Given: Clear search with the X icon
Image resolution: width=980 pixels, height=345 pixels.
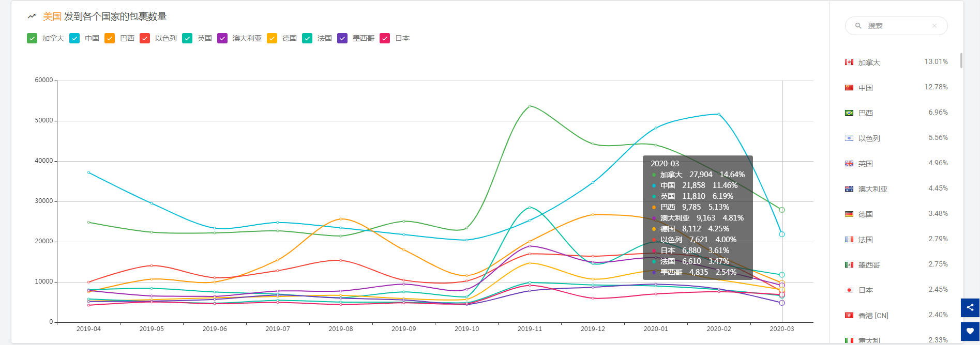Looking at the screenshot, I should click(934, 26).
